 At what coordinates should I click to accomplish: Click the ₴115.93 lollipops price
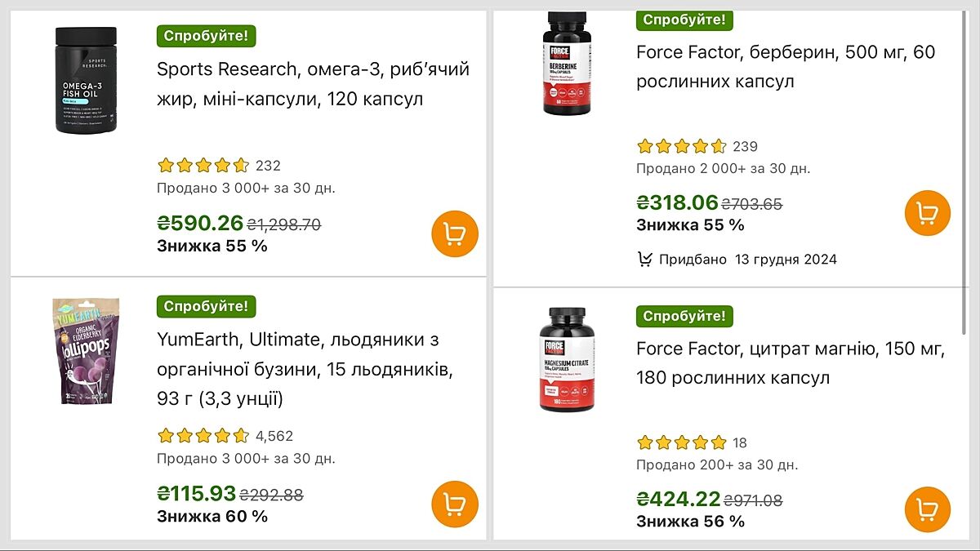pos(196,493)
